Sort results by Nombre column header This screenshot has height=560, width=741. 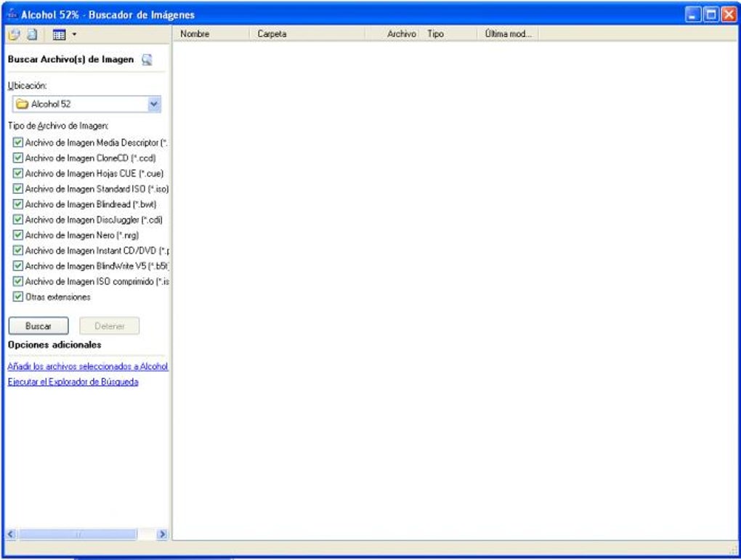[x=211, y=34]
